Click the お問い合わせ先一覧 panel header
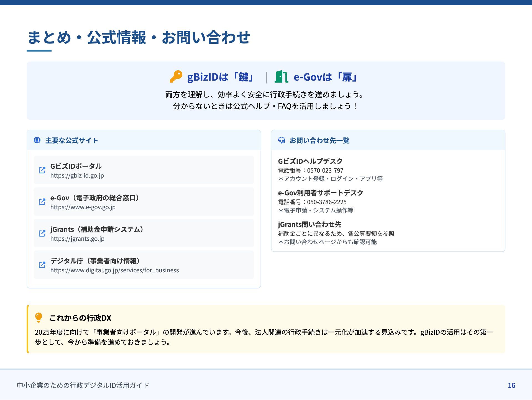Viewport: 532px width, 400px height. click(x=388, y=140)
